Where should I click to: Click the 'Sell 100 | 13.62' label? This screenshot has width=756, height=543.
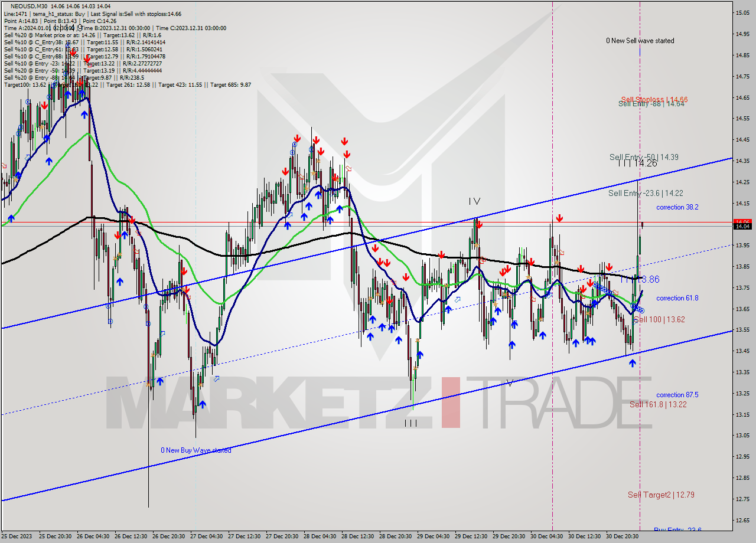[659, 319]
